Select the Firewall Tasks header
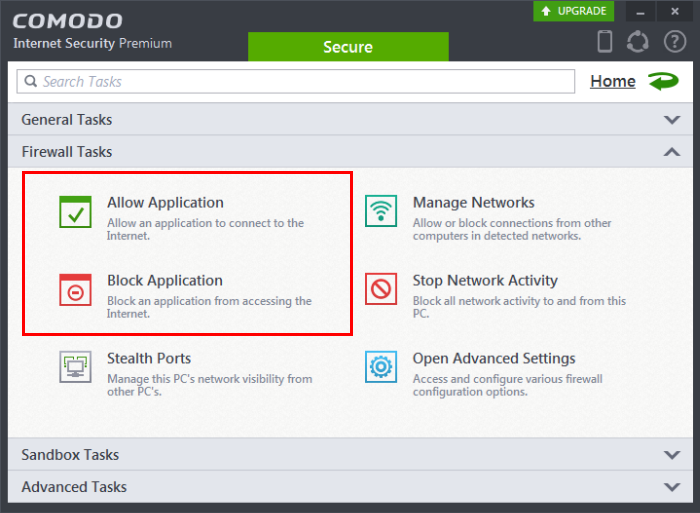 pos(350,152)
